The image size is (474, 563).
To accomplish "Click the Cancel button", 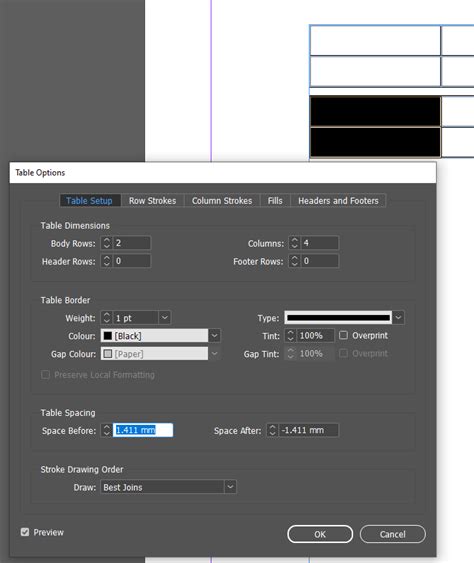I will click(x=392, y=534).
